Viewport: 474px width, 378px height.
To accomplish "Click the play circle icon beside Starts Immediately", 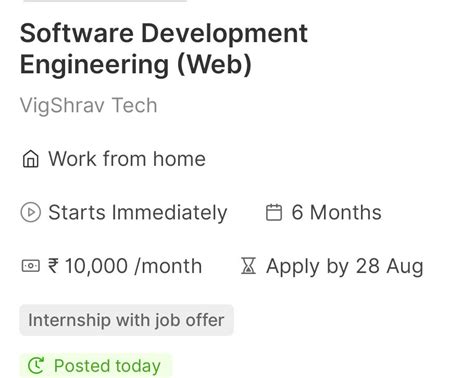I will coord(31,212).
